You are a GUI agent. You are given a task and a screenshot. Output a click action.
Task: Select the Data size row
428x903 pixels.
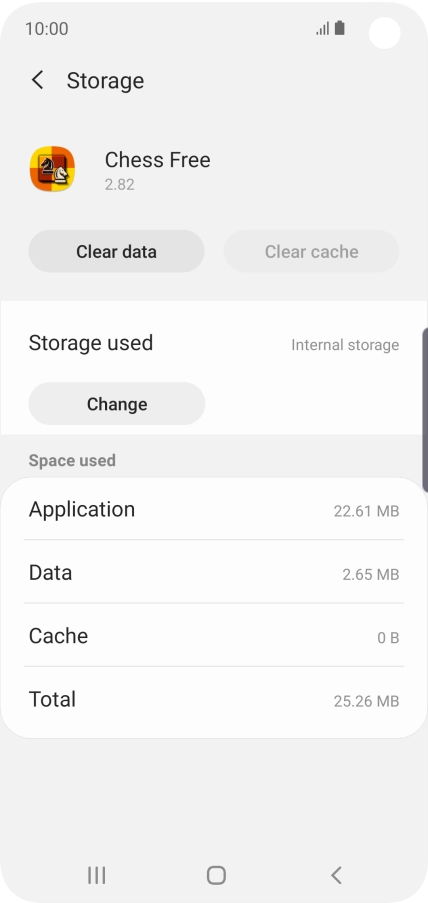214,572
